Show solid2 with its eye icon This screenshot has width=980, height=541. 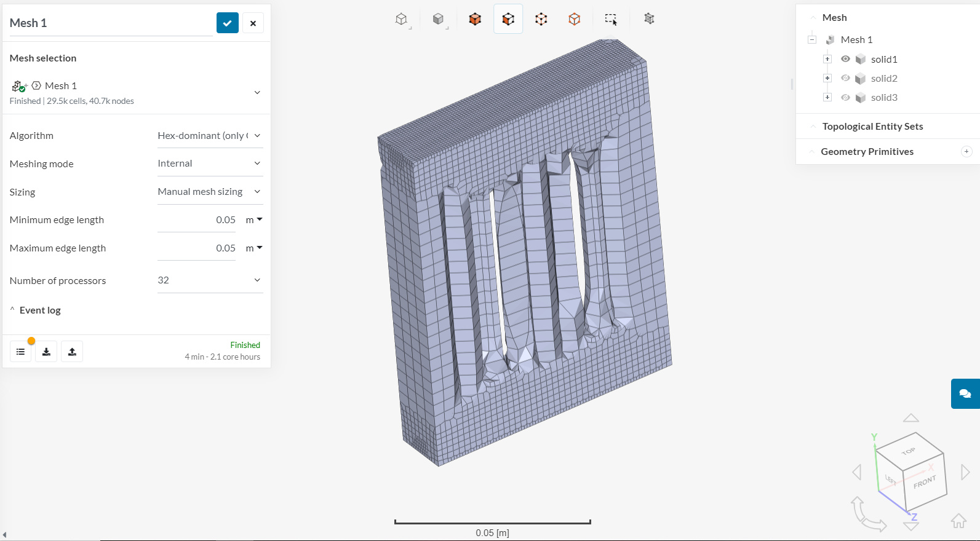(845, 78)
